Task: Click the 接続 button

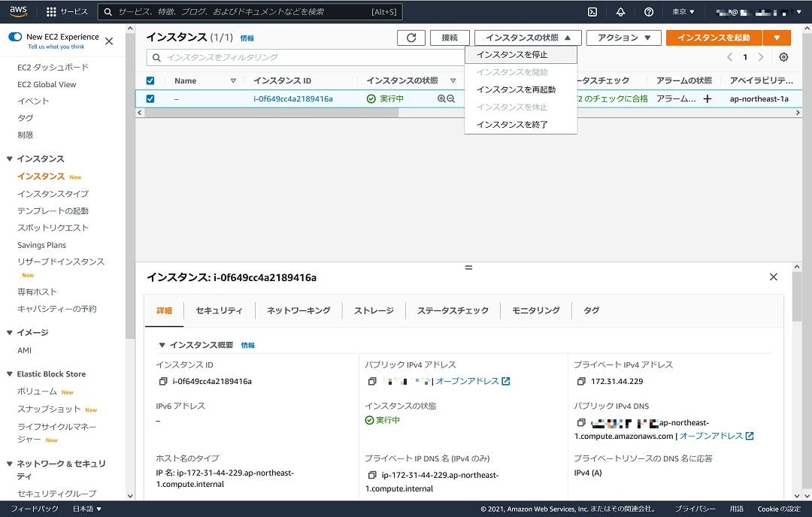Action: point(450,38)
